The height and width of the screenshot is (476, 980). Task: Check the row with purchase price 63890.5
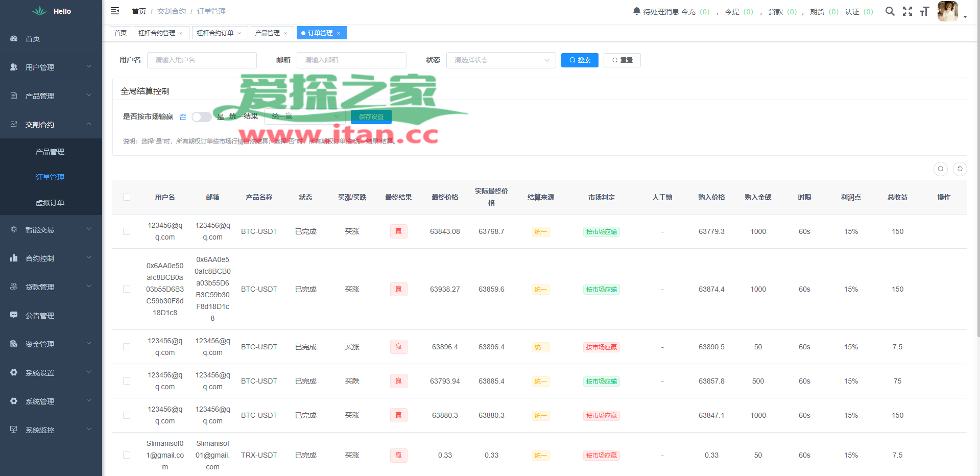point(127,347)
